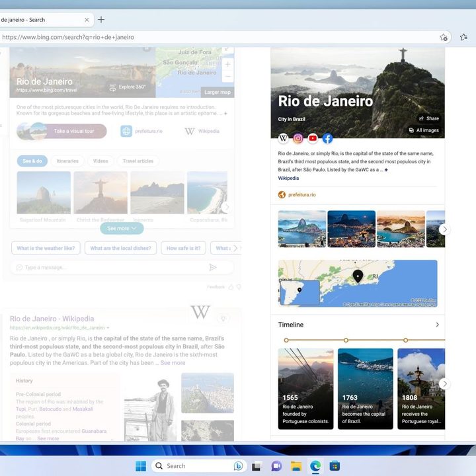Viewport: 476px width, 476px height.
Task: Advance the timeline carousel arrow
Action: click(444, 383)
